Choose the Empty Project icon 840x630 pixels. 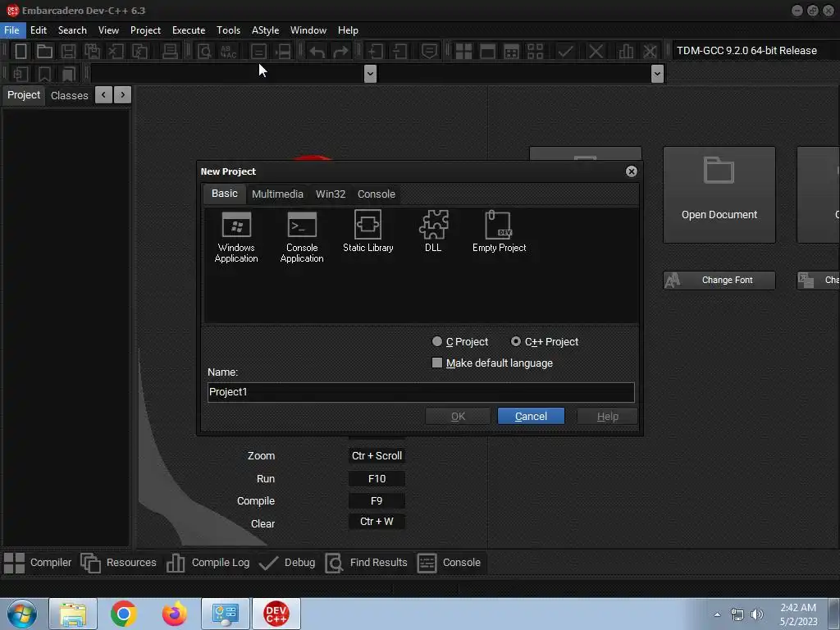(499, 231)
